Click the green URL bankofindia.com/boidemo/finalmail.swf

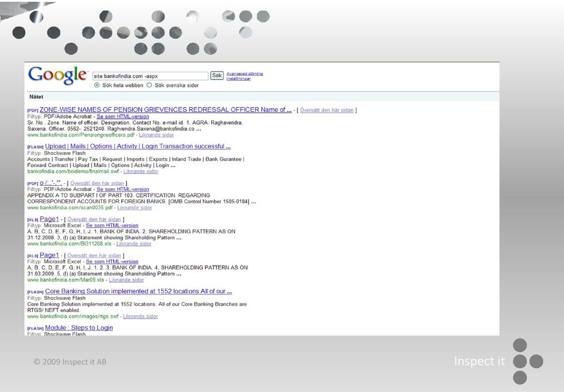pos(73,172)
